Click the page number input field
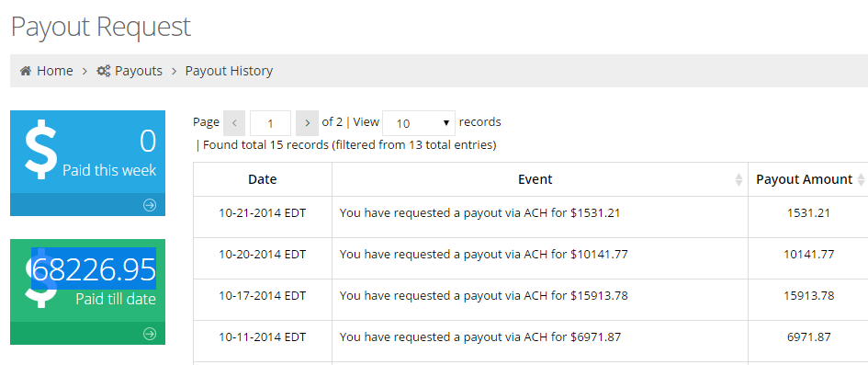The width and height of the screenshot is (868, 365). [270, 123]
